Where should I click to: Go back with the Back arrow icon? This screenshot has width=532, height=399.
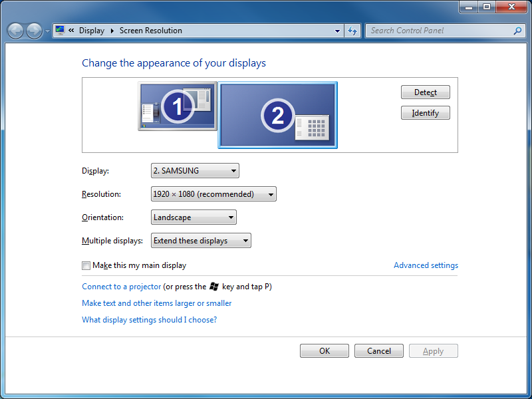coord(15,31)
